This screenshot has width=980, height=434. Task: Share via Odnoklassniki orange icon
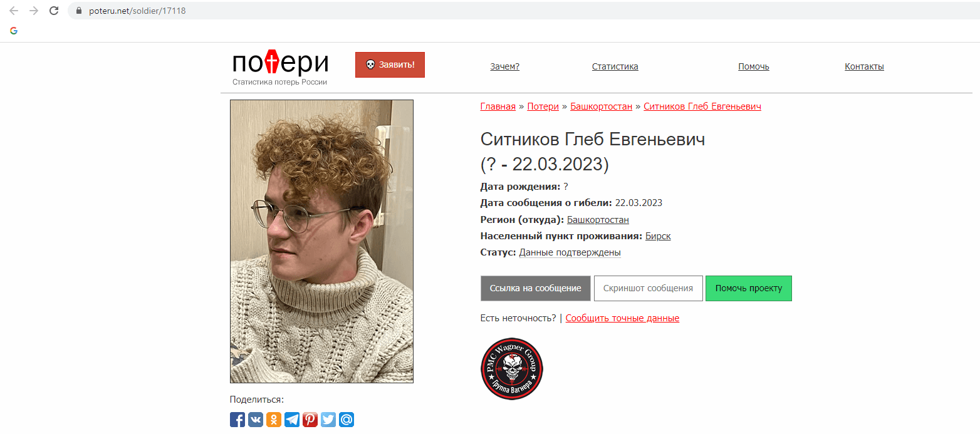(274, 420)
